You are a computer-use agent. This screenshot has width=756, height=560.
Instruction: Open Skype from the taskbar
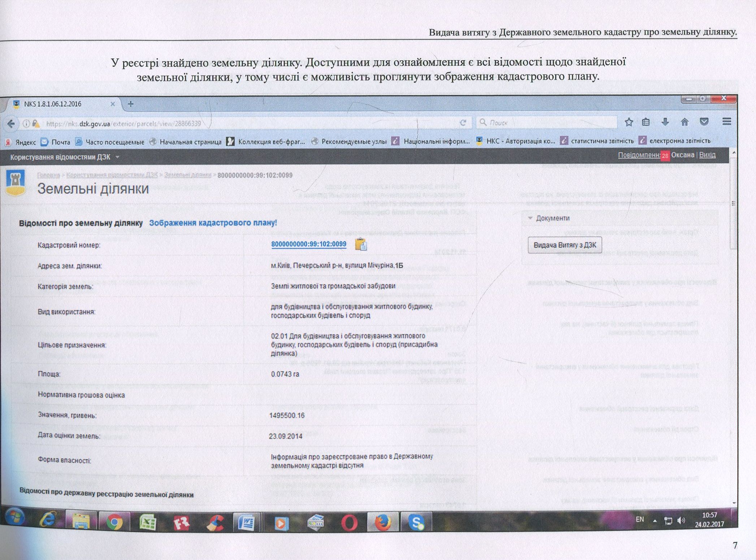(416, 522)
